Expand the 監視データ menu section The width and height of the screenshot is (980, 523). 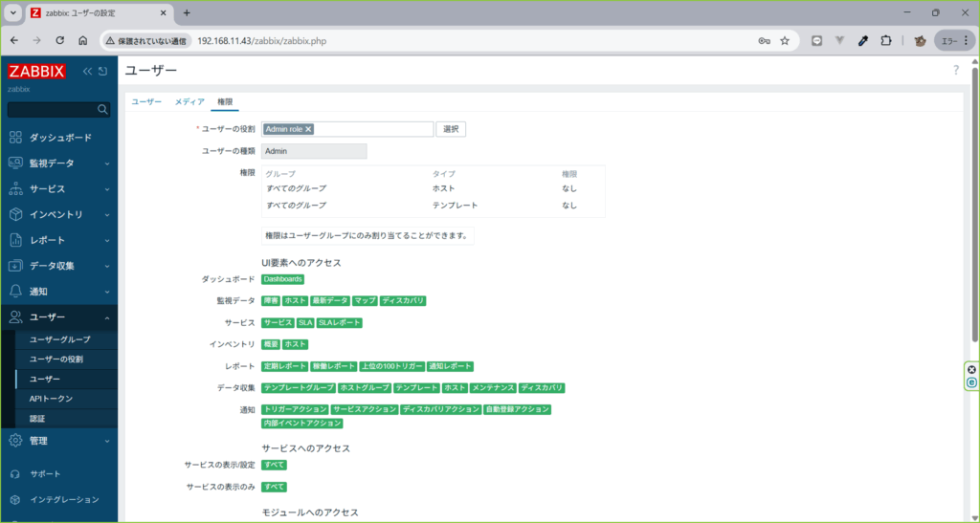[59, 163]
